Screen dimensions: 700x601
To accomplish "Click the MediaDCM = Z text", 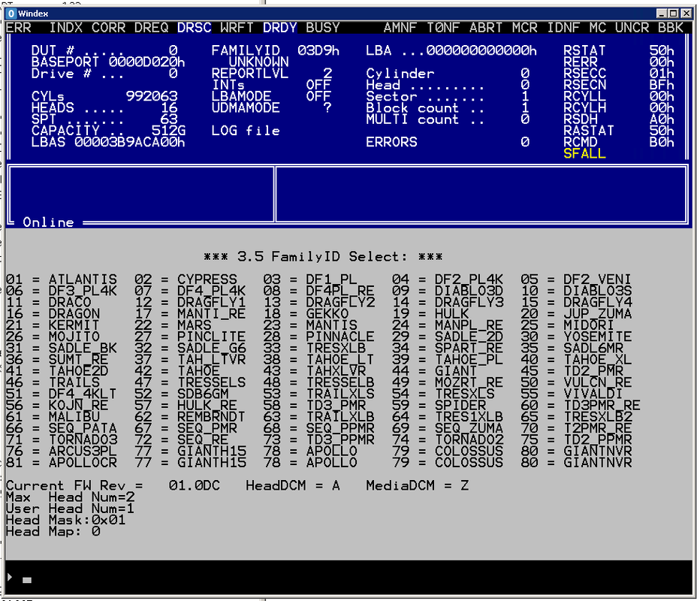I will (x=418, y=485).
